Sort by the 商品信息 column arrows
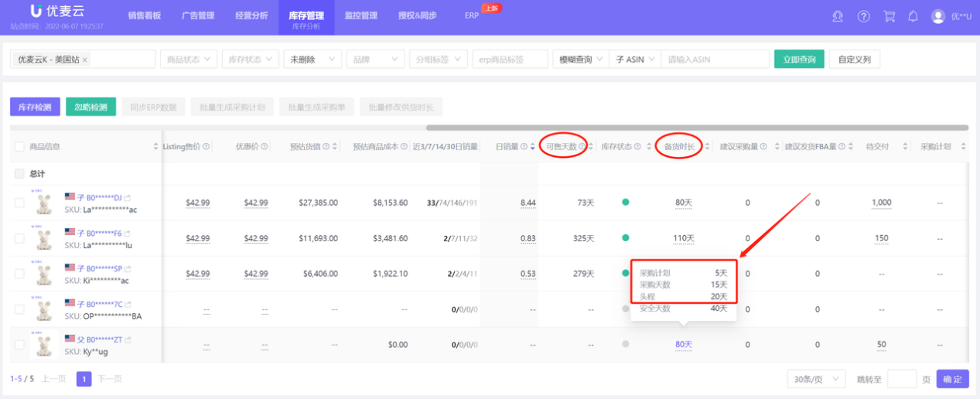This screenshot has width=980, height=399. click(155, 146)
